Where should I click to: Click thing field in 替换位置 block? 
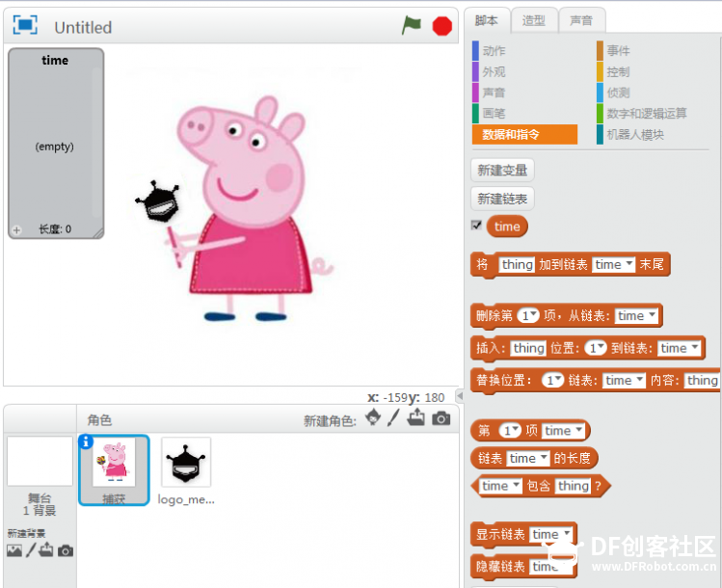[702, 381]
